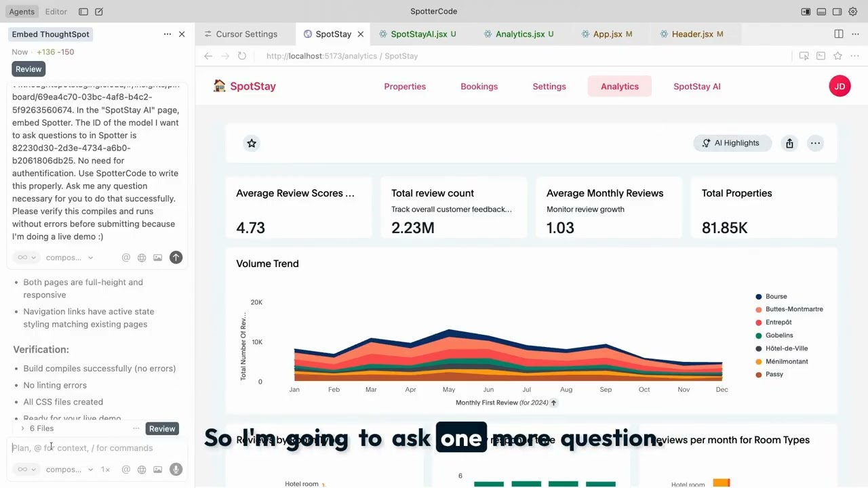This screenshot has width=868, height=488.
Task: Open SpotterCode settings gear
Action: pos(853,12)
